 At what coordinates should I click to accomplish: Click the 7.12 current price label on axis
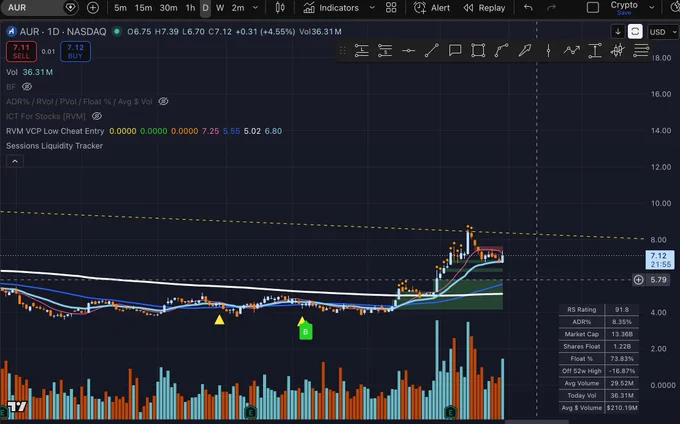click(660, 260)
